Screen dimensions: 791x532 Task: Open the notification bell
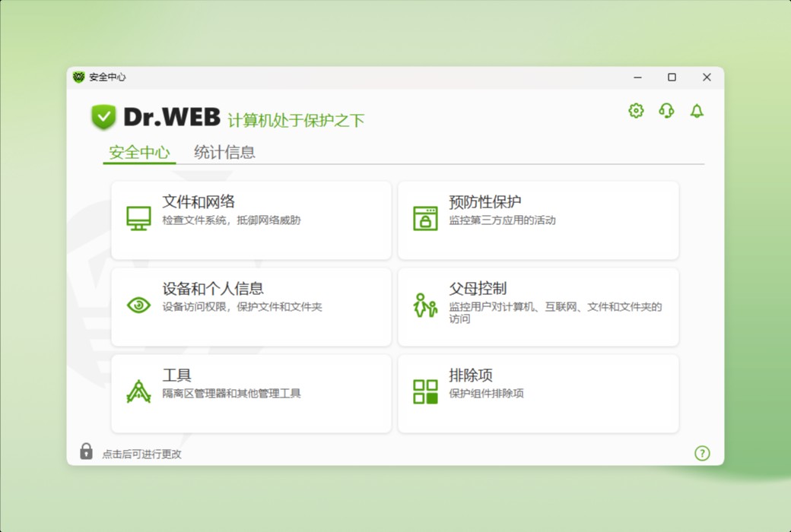click(696, 110)
